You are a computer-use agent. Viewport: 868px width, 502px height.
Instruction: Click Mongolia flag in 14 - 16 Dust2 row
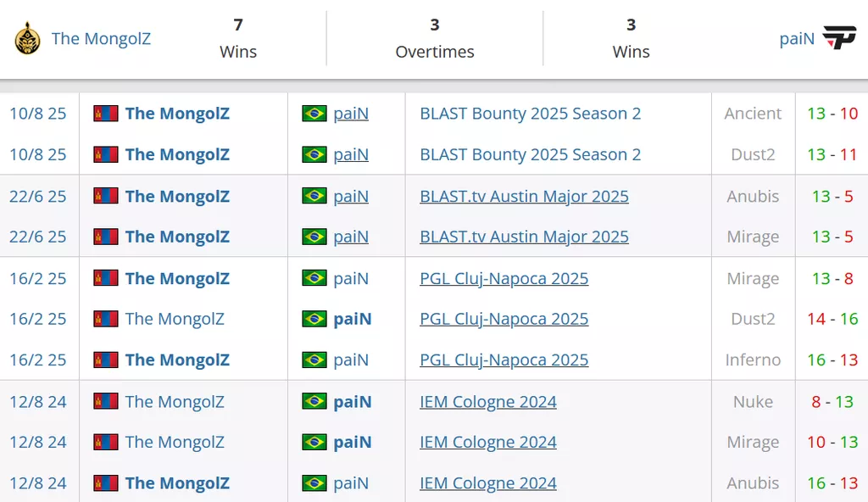[x=106, y=320]
